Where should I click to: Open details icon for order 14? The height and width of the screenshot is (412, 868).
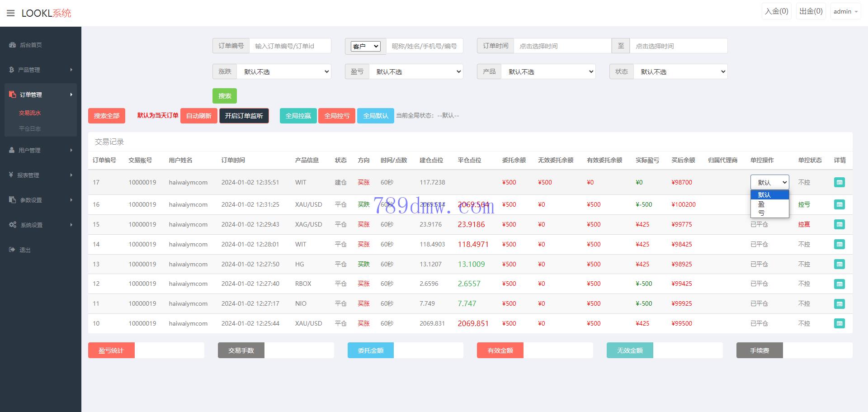839,244
